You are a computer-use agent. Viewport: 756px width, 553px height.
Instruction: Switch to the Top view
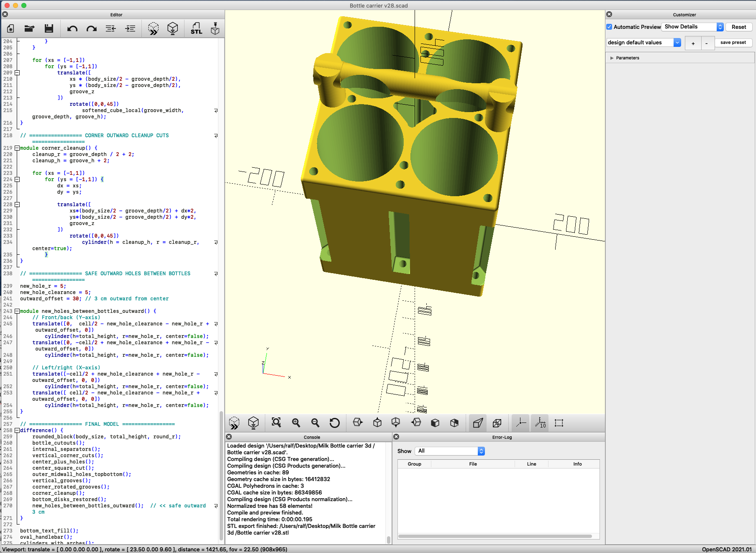coord(377,423)
